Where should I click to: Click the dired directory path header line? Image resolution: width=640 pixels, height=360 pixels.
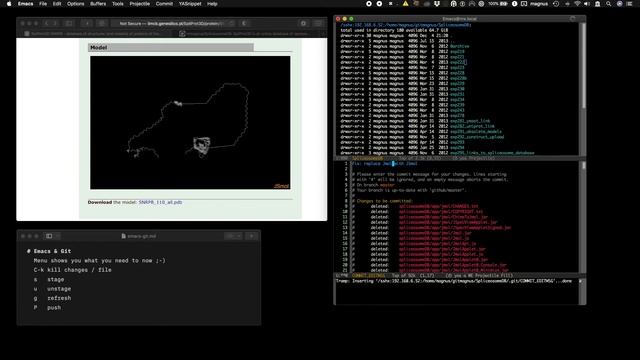pyautogui.click(x=406, y=25)
